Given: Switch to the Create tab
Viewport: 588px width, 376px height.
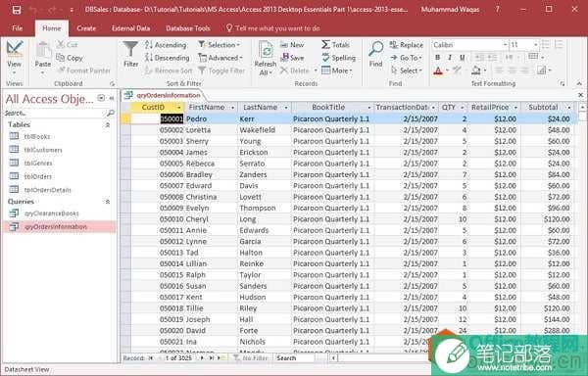Looking at the screenshot, I should click(x=86, y=28).
